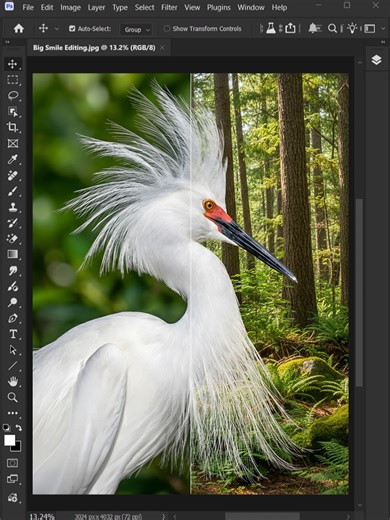This screenshot has height=520, width=390.
Task: Select the Hand tool
Action: coord(13,381)
